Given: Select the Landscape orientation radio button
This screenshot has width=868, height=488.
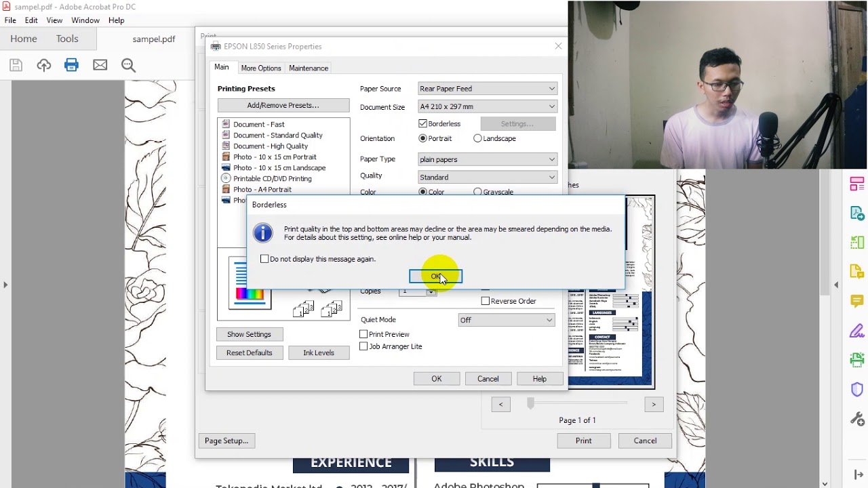Looking at the screenshot, I should point(477,138).
